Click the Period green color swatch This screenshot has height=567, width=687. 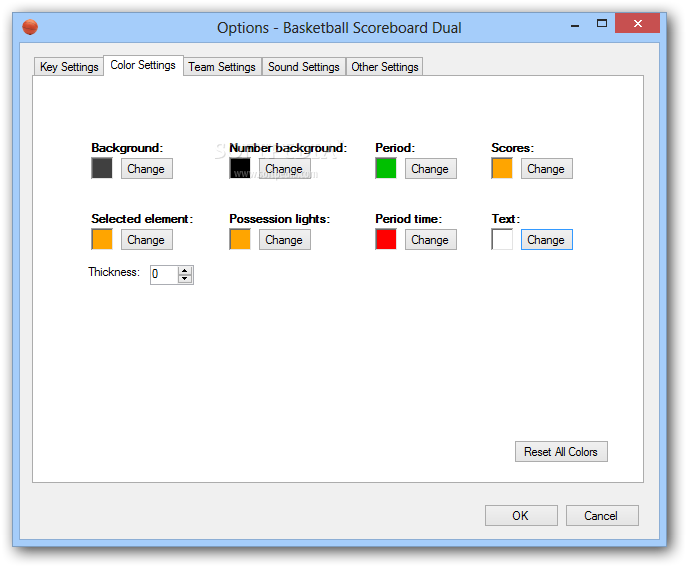(386, 168)
